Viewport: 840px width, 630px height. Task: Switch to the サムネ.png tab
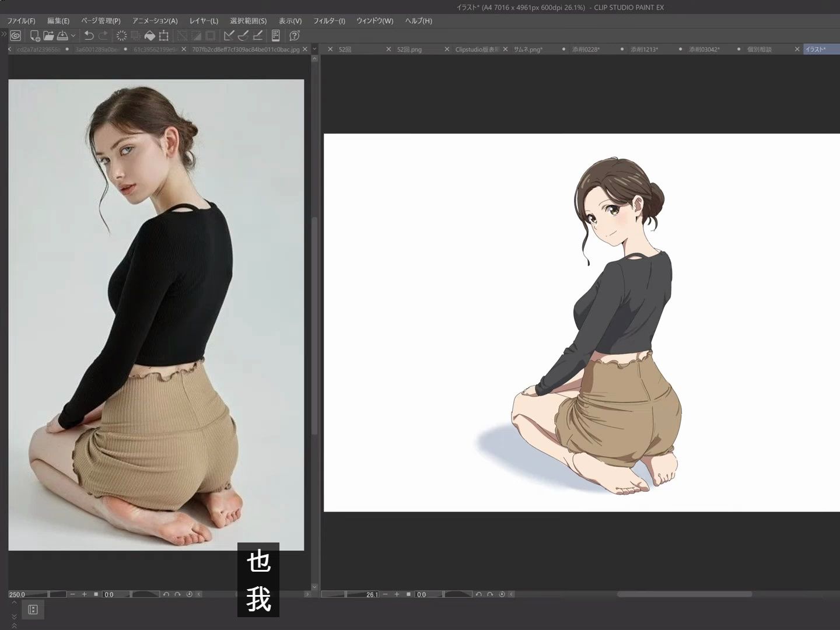point(528,50)
